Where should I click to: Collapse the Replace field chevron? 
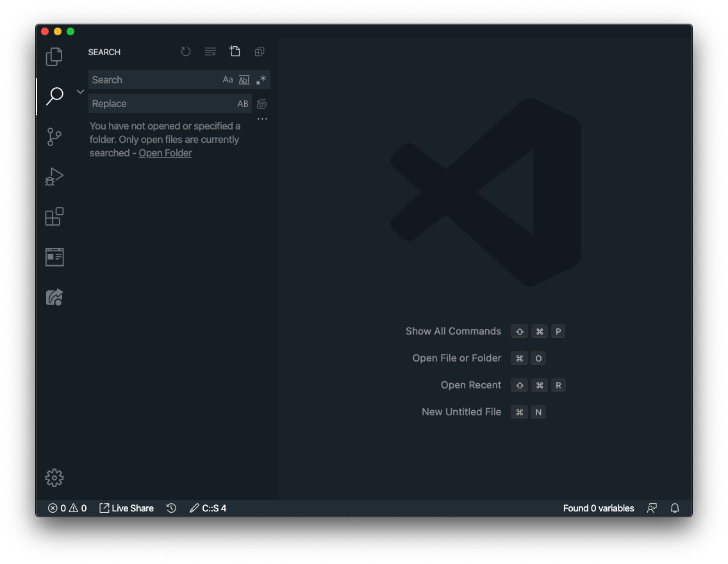80,92
